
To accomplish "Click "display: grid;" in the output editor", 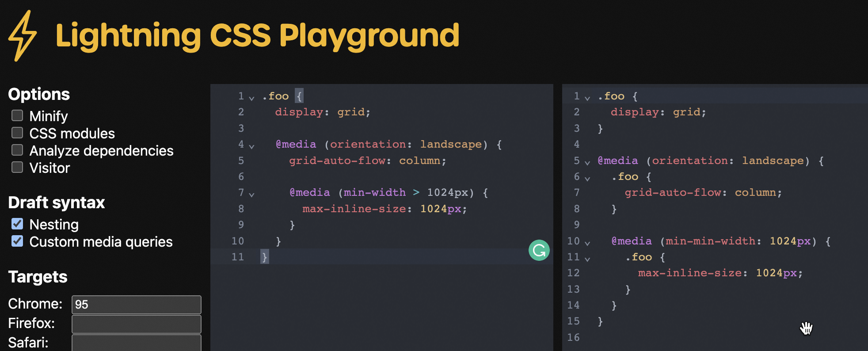I will tap(659, 112).
